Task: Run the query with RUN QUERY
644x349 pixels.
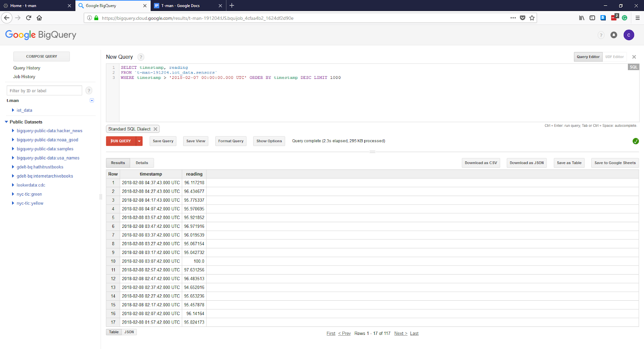Action: click(x=121, y=141)
